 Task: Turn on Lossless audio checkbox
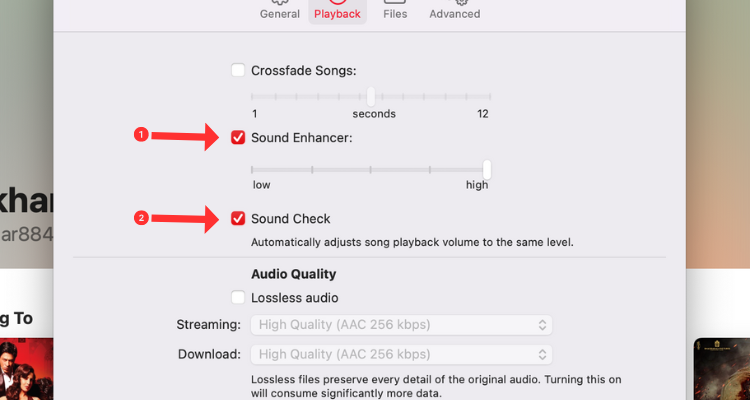238,297
